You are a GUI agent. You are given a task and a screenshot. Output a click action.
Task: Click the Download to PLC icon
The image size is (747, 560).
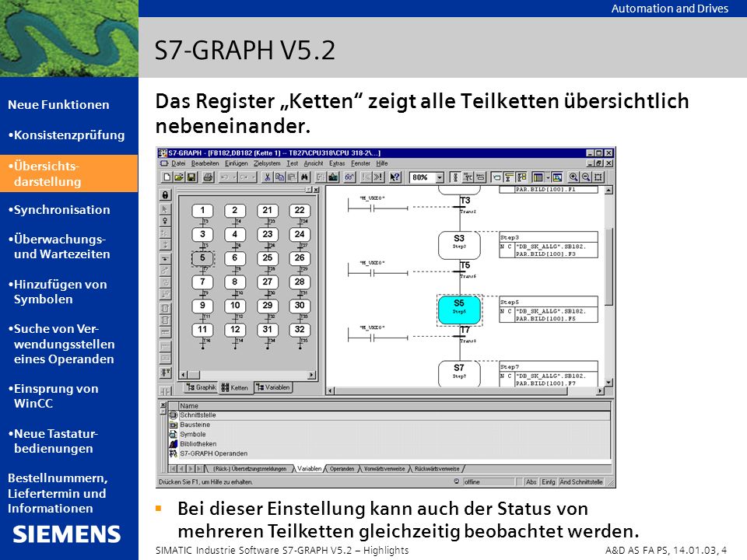click(334, 177)
